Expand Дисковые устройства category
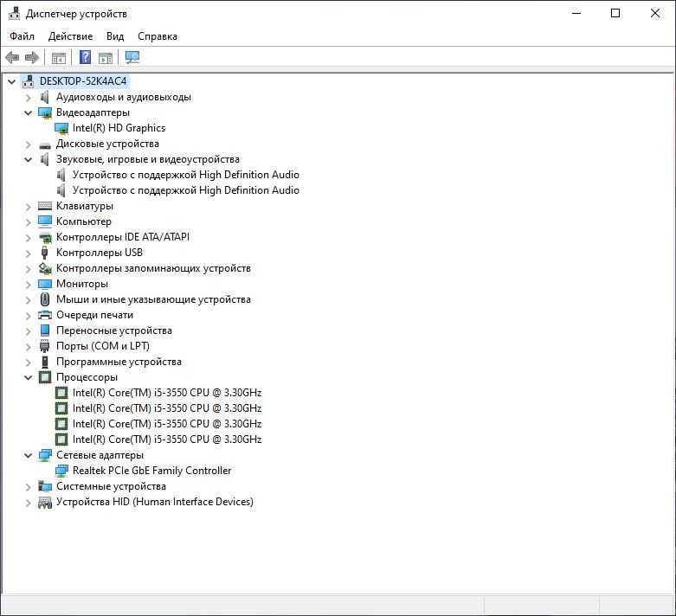This screenshot has width=676, height=616. point(28,144)
